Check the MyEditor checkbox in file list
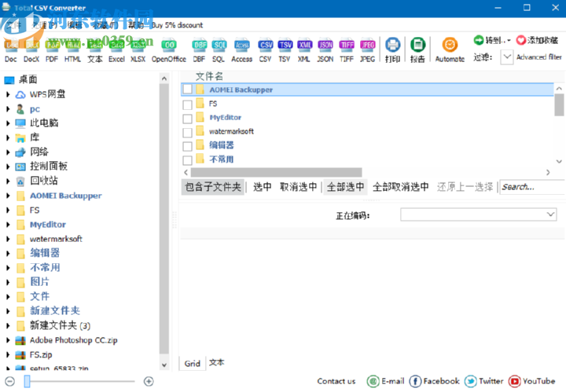The image size is (566, 392). click(x=187, y=119)
